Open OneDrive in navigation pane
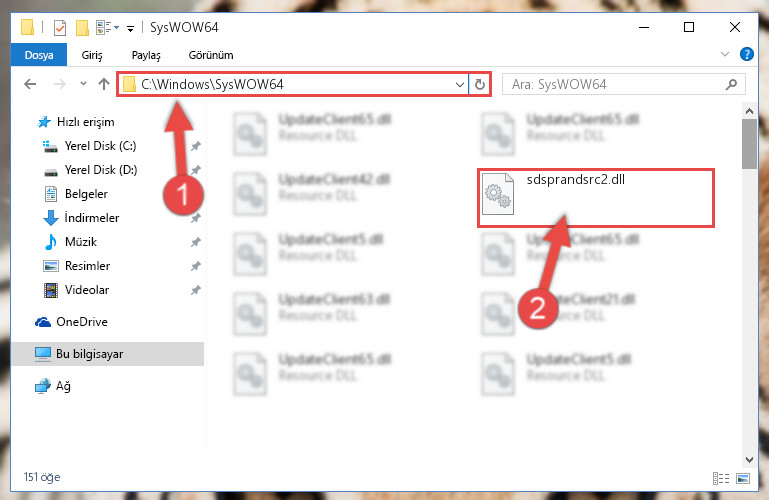769x500 pixels. pyautogui.click(x=72, y=322)
